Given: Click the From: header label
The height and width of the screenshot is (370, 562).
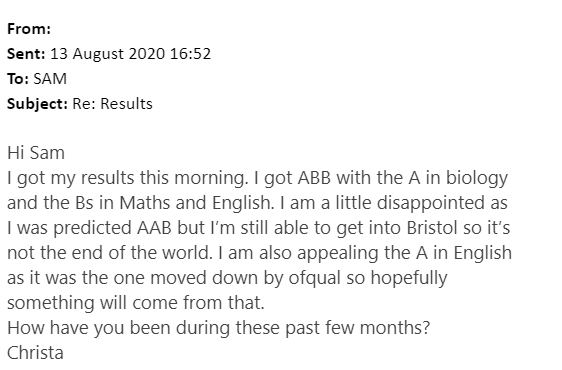Looking at the screenshot, I should (29, 29).
